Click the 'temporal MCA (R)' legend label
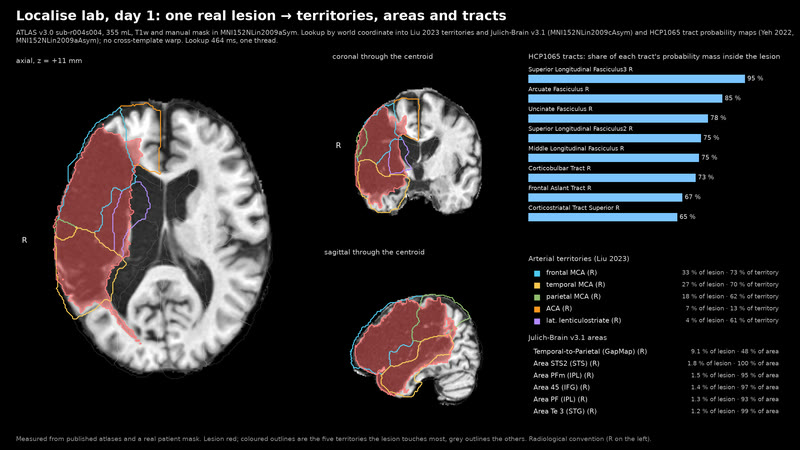This screenshot has height=450, width=800. (576, 285)
